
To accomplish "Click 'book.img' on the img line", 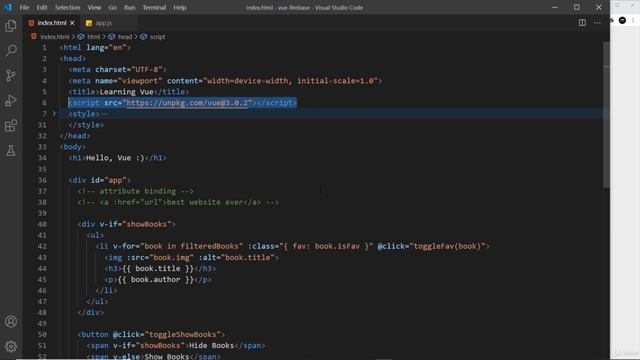I will 171,258.
